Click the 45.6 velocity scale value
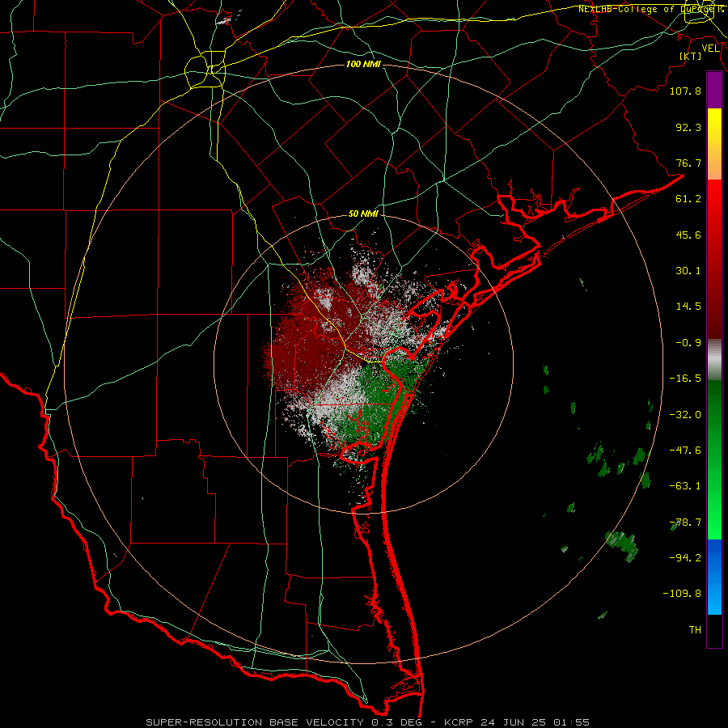This screenshot has height=728, width=728. click(x=688, y=235)
